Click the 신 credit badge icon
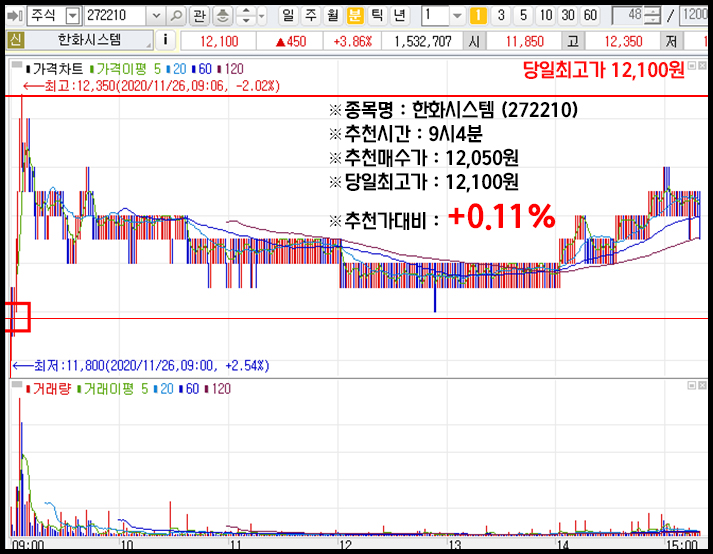Screen dimensions: 713x554 click(x=15, y=40)
